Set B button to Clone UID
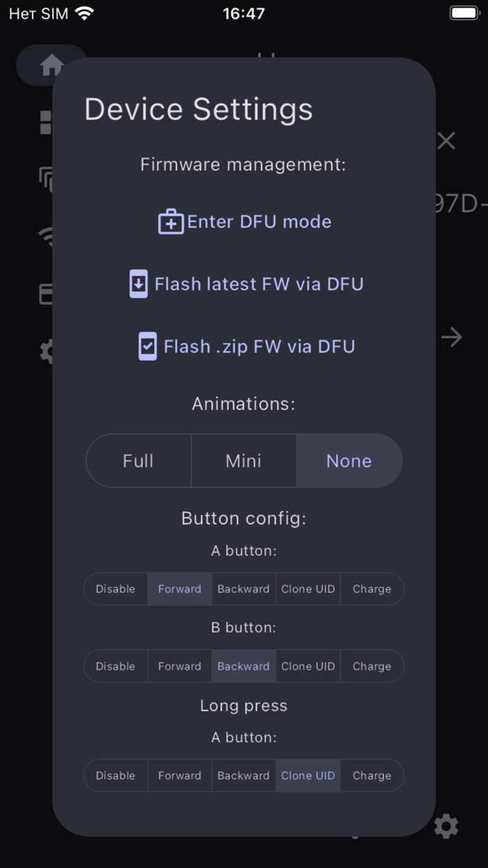 pyautogui.click(x=307, y=666)
